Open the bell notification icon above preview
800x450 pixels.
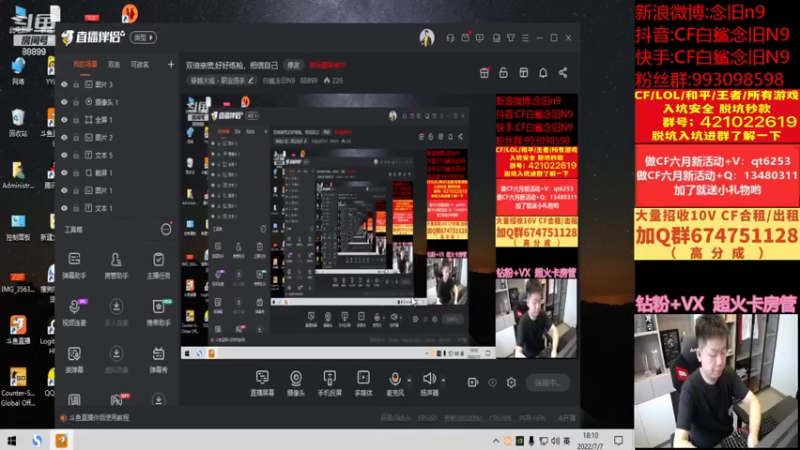tap(543, 72)
